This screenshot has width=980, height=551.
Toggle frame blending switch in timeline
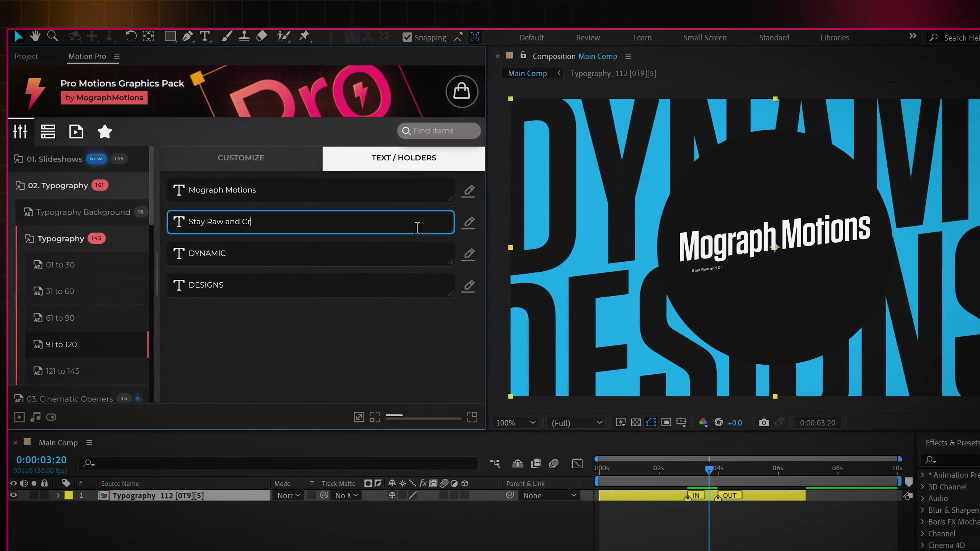(x=536, y=464)
